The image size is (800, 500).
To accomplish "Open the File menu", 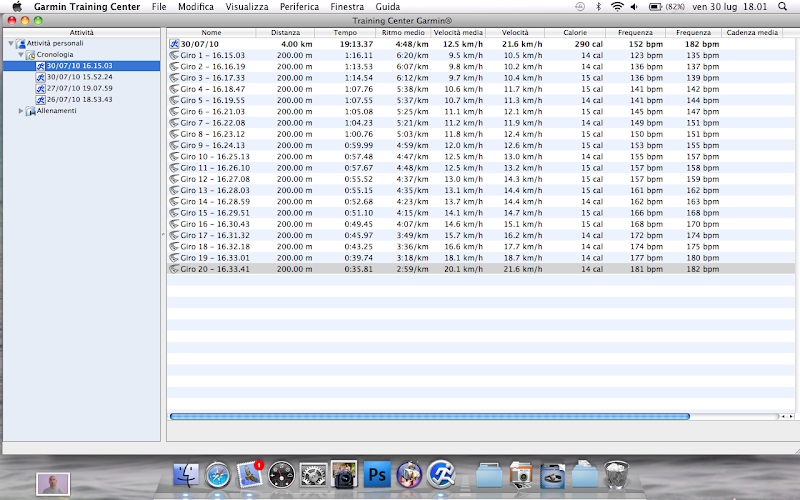I will (x=159, y=7).
